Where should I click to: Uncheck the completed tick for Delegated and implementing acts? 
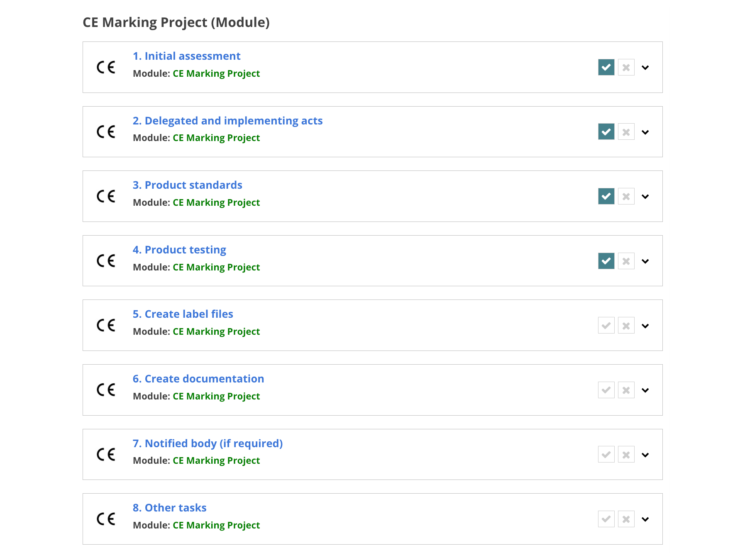coord(606,132)
